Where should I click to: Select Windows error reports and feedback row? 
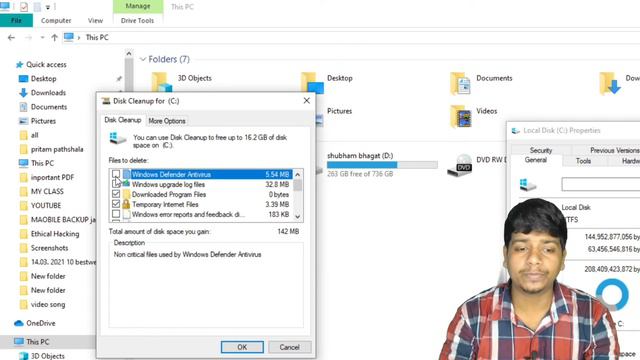point(202,214)
